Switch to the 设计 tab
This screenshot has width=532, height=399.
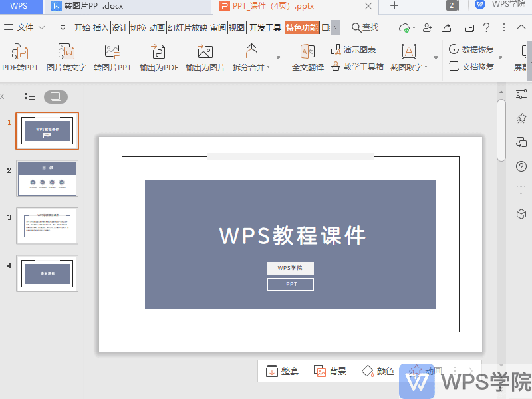coord(119,27)
